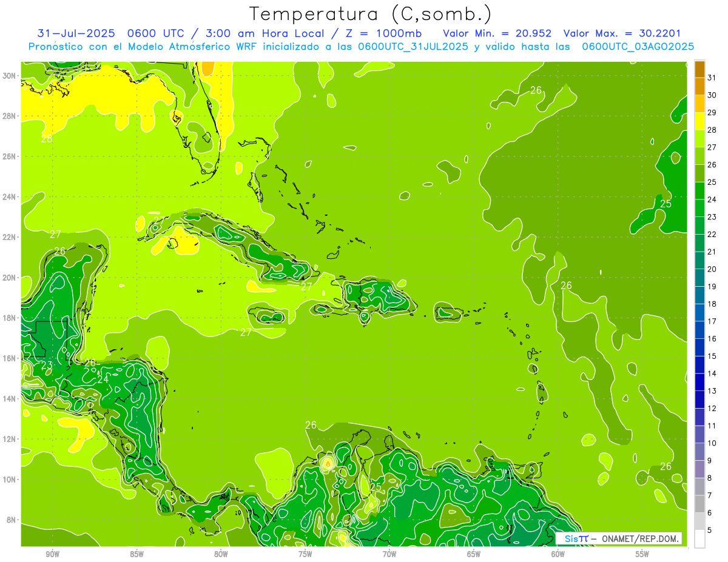Click the '55W' longitude axis label
728x562 pixels.
tap(642, 554)
